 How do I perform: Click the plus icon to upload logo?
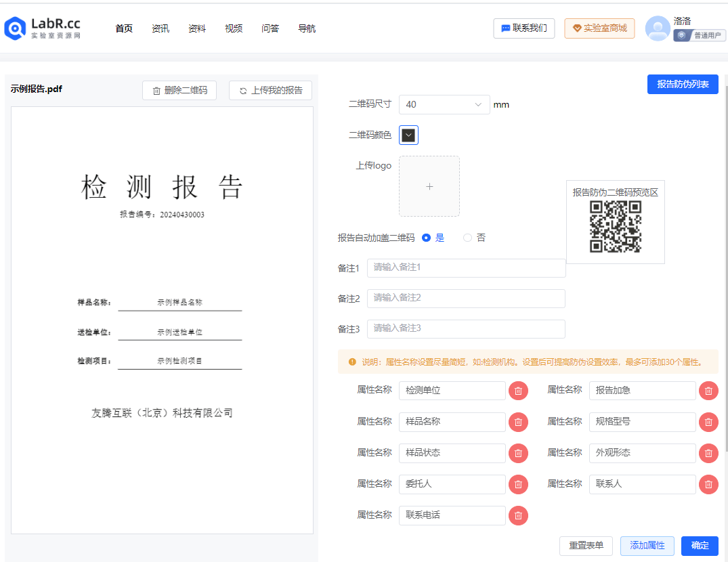coord(429,186)
